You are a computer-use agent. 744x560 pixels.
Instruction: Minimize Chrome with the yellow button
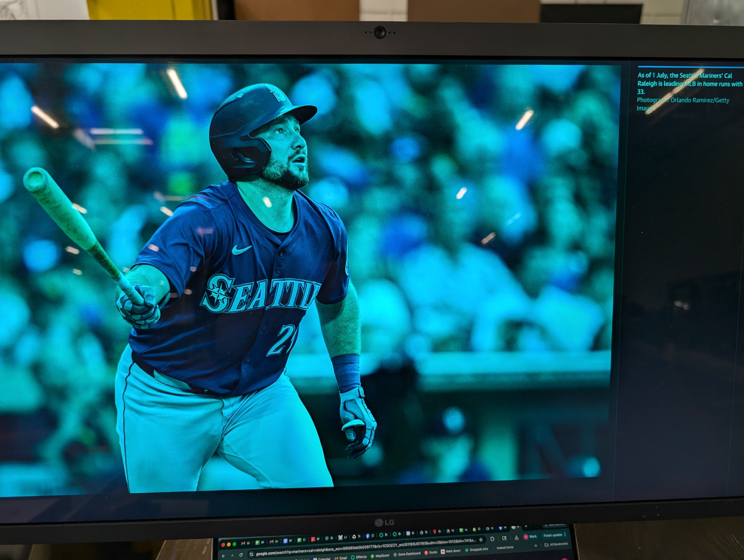coord(229,545)
